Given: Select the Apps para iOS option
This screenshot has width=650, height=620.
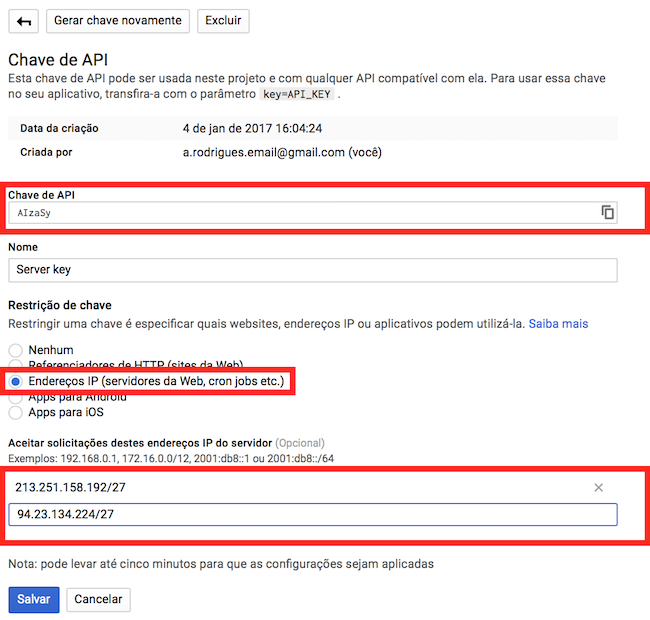Looking at the screenshot, I should pos(15,412).
